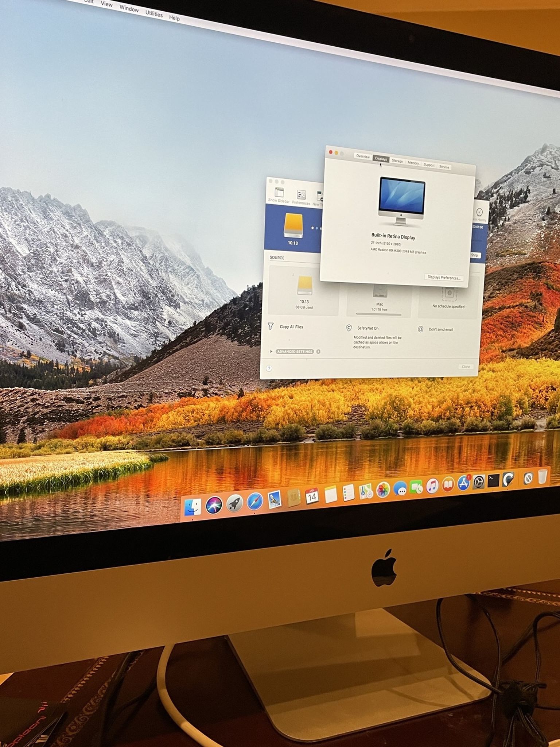Select the Displays tab
The image size is (560, 747).
381,159
